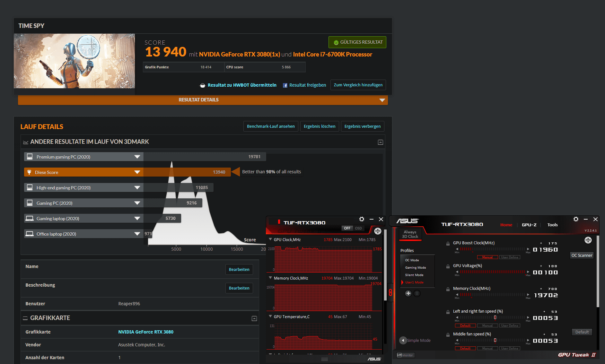Click the round drag-handle icon in monitor window
This screenshot has width=605, height=364.
(378, 231)
